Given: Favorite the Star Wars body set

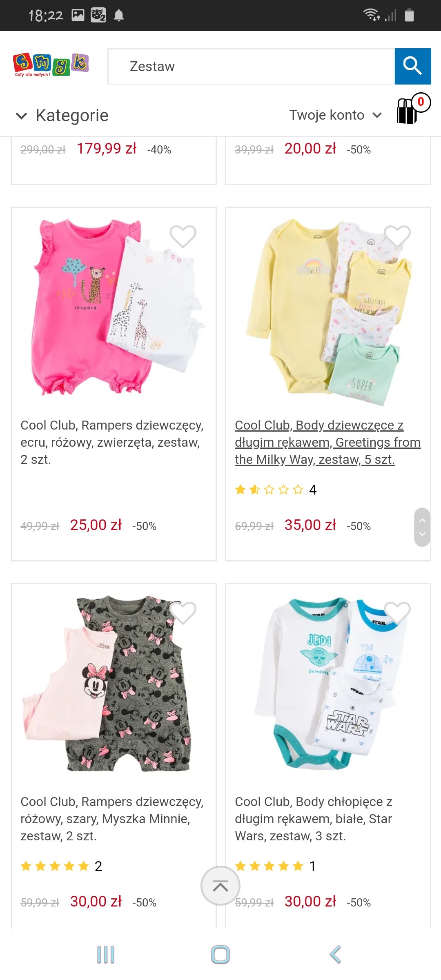Looking at the screenshot, I should point(397,613).
